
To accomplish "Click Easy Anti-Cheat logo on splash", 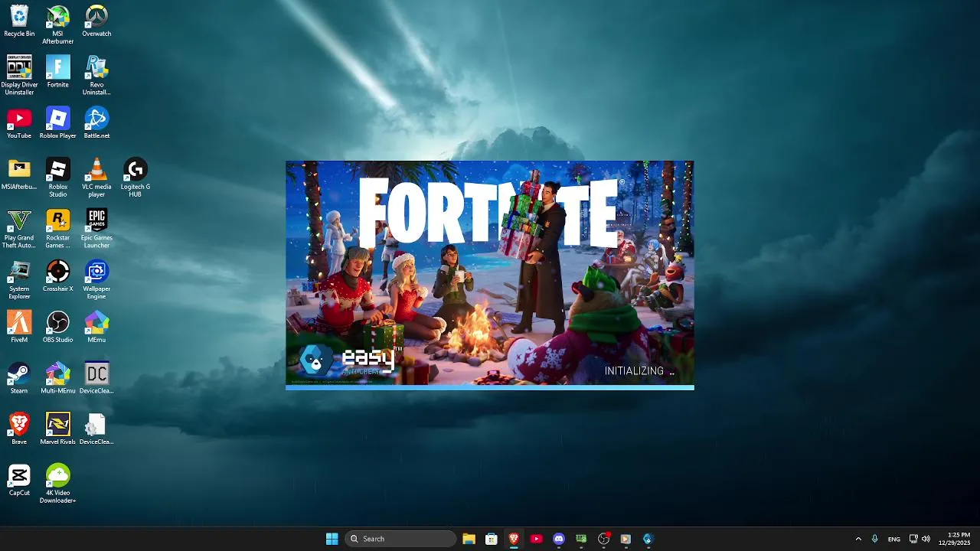I will pyautogui.click(x=351, y=360).
